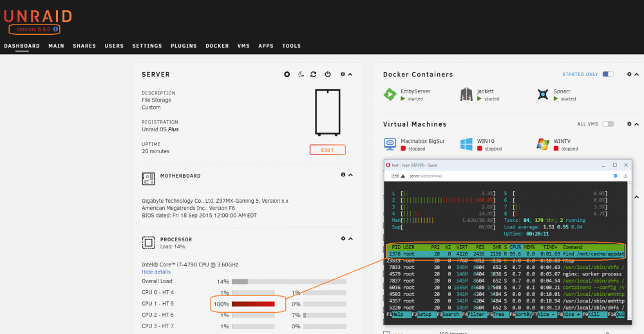Click the power off icon in Server panel
Image resolution: width=644 pixels, height=334 pixels.
pos(328,74)
